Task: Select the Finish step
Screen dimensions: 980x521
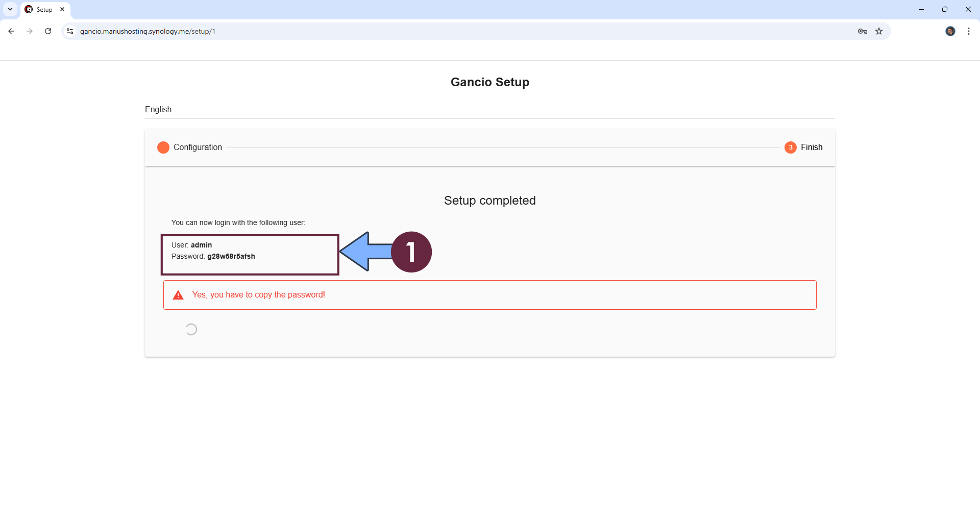Action: (803, 147)
